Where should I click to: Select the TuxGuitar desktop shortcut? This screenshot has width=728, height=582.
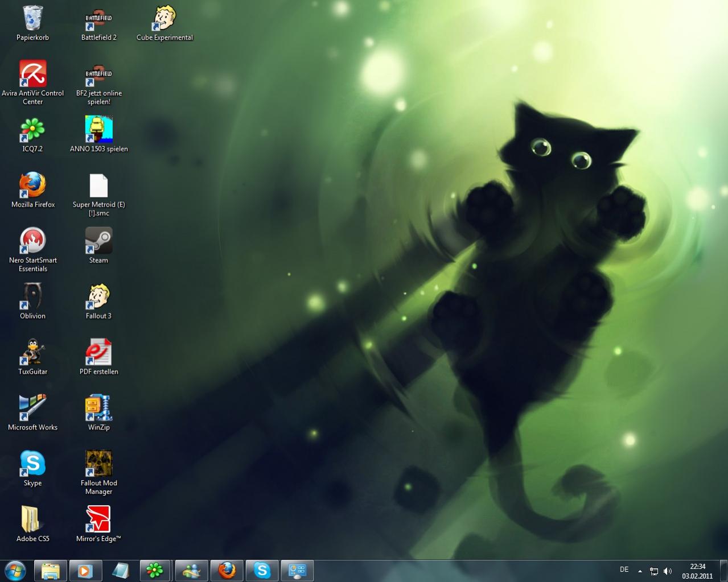32,357
